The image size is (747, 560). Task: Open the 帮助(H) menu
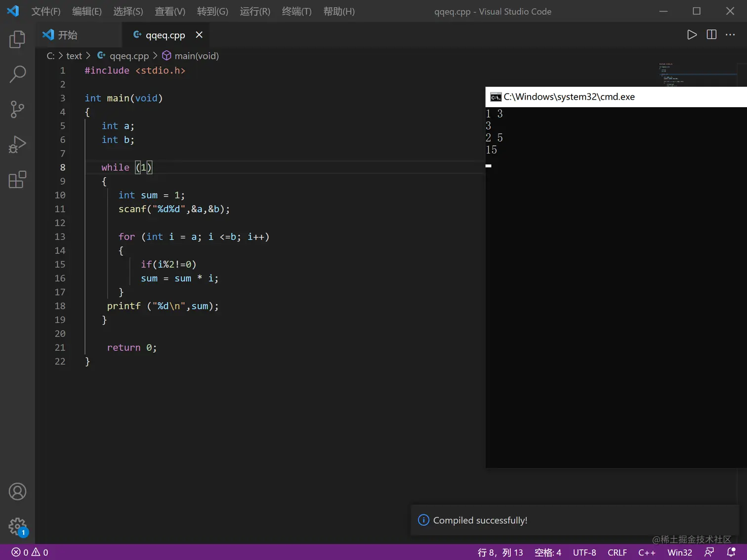click(x=339, y=11)
